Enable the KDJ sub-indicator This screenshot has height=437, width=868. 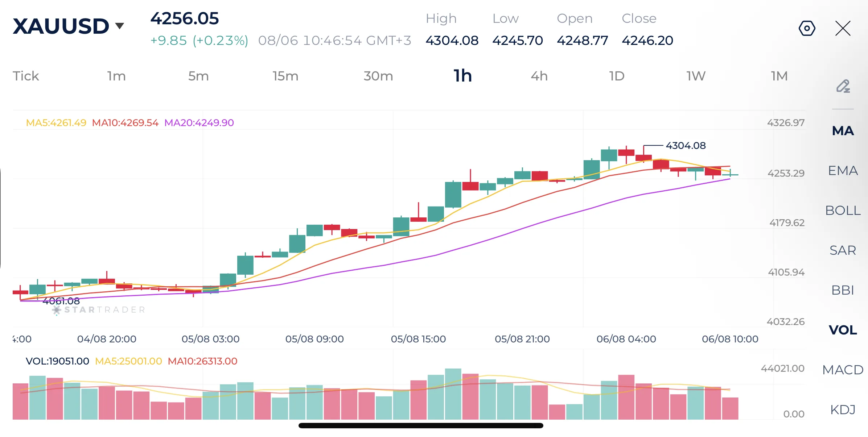843,410
